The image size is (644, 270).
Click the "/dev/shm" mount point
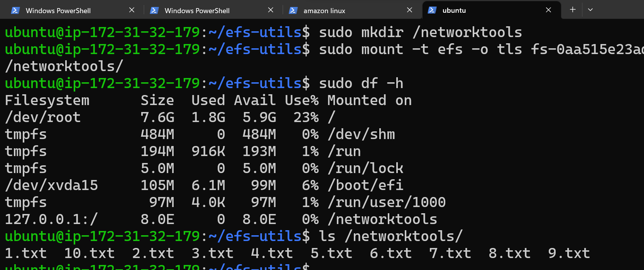click(x=361, y=134)
